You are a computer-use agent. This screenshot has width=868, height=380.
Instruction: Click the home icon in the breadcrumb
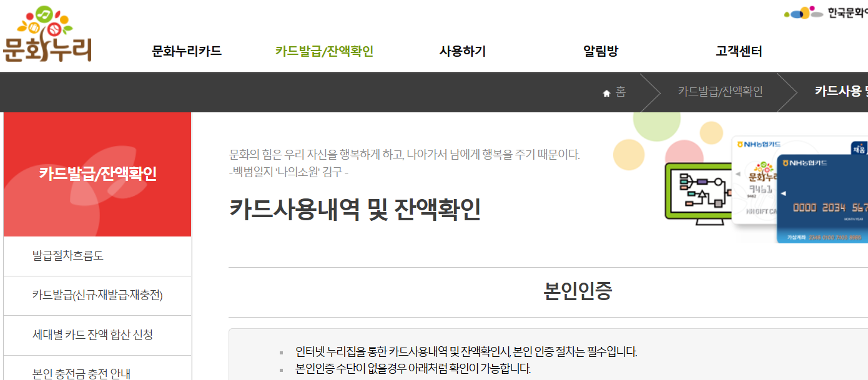[x=606, y=92]
